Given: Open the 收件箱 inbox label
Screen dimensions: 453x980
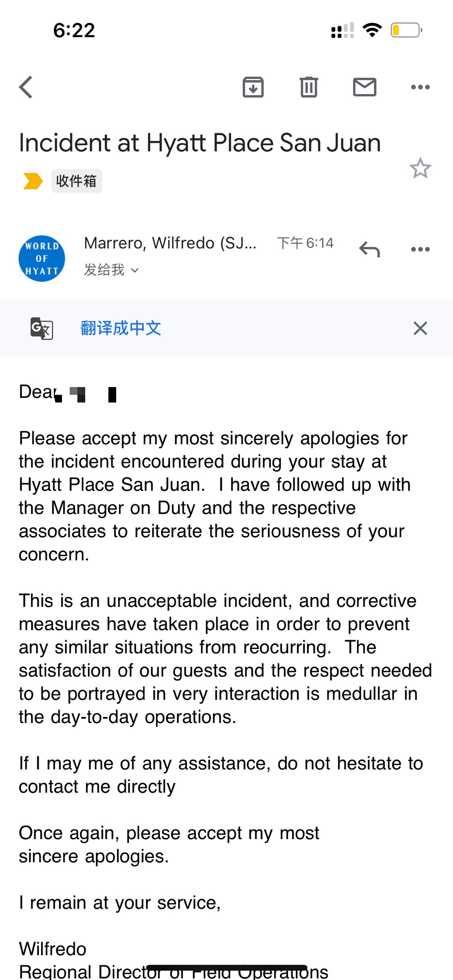Looking at the screenshot, I should tap(76, 181).
